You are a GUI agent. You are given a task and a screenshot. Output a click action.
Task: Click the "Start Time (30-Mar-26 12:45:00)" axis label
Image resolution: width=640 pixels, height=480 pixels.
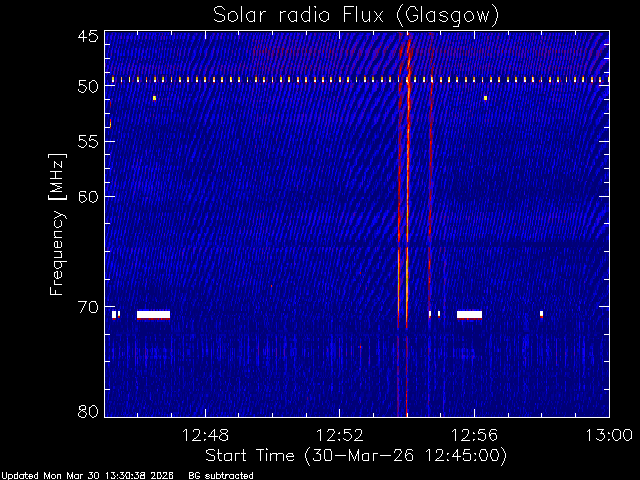[x=356, y=456]
